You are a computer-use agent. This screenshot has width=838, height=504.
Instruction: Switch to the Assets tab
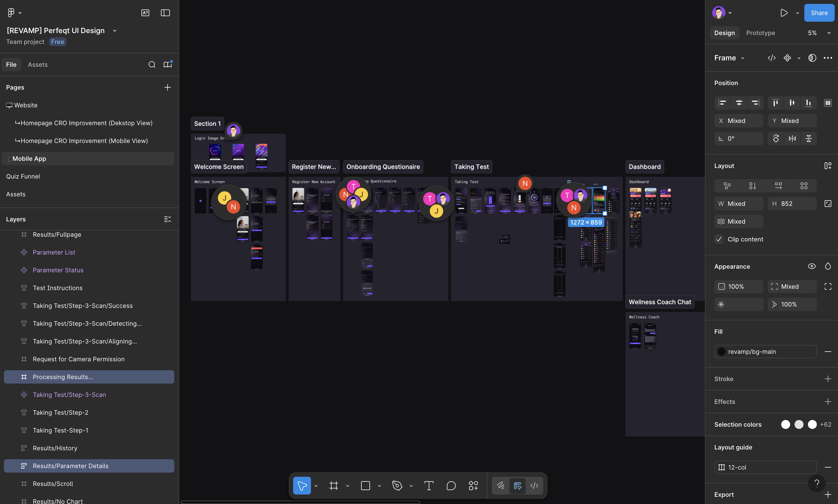tap(38, 65)
